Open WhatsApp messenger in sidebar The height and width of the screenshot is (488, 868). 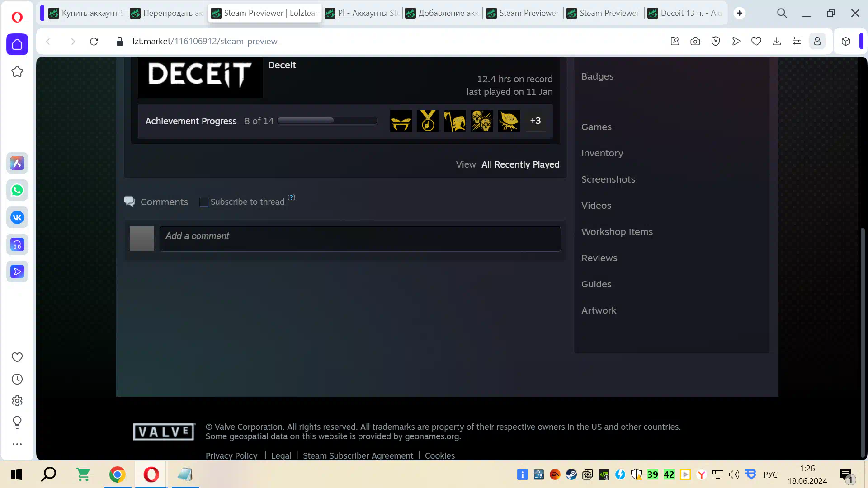point(17,190)
